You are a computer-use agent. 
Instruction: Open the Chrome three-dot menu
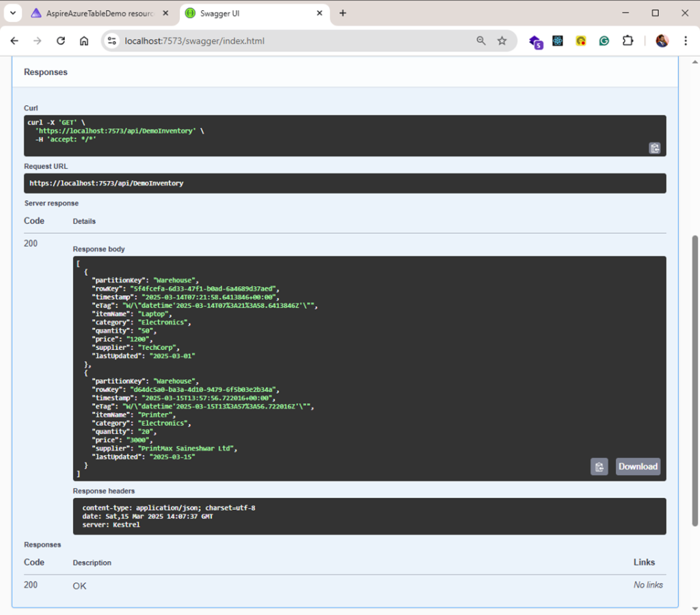686,41
